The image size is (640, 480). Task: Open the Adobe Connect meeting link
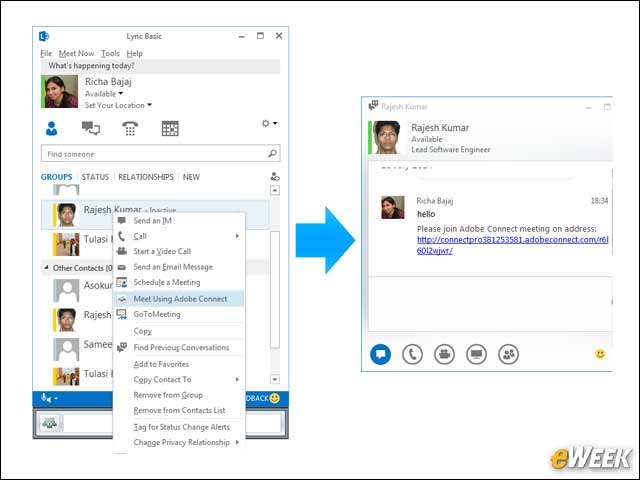(512, 245)
